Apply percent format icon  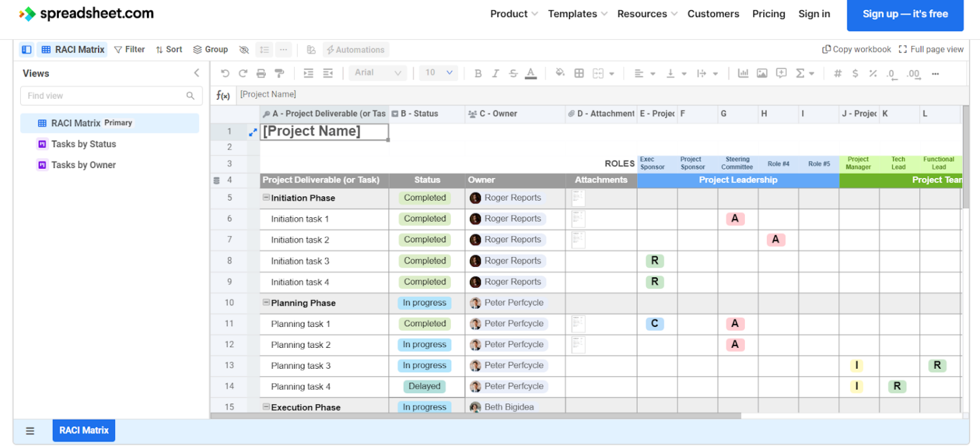pyautogui.click(x=872, y=73)
